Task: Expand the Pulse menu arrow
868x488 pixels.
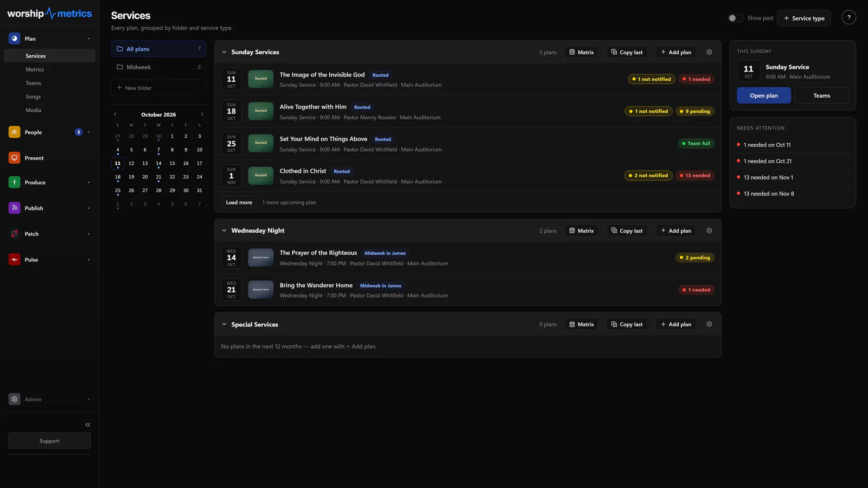Action: pyautogui.click(x=89, y=260)
